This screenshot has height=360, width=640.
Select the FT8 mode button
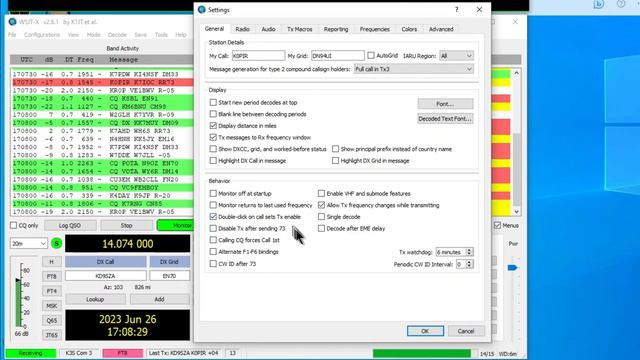[51, 276]
